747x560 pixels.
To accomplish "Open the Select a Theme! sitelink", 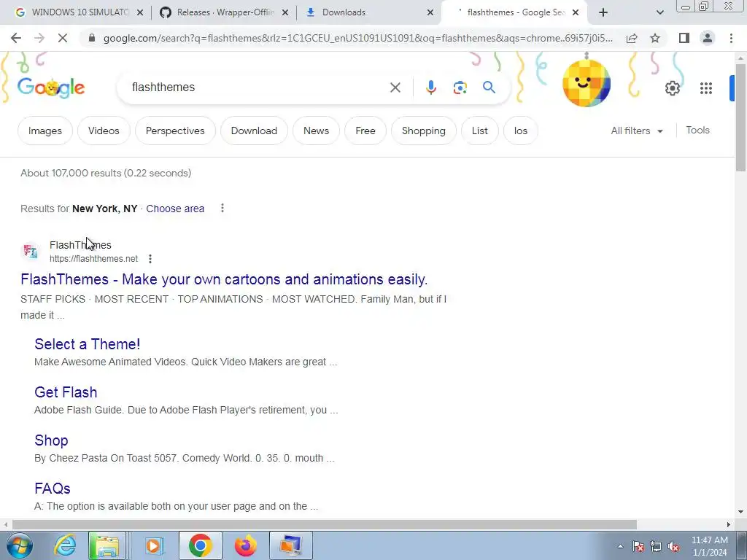I will (88, 344).
